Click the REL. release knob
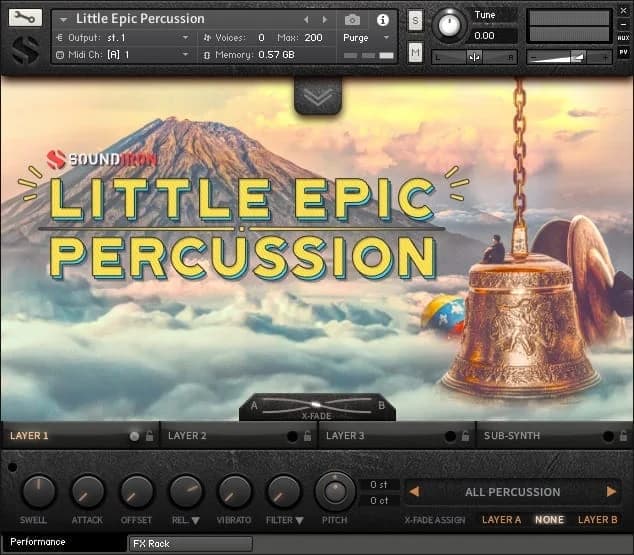Viewport: 634px width, 555px height. point(186,492)
